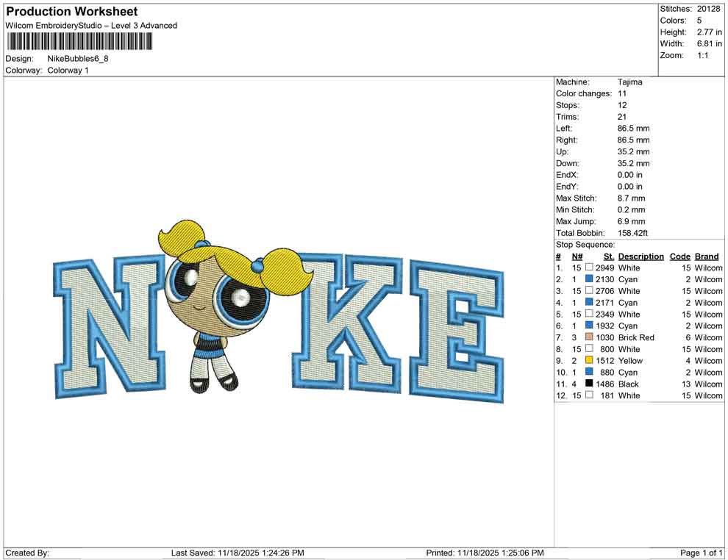Click the cyan swatch for stop 2 (2130 stitches)

point(589,279)
